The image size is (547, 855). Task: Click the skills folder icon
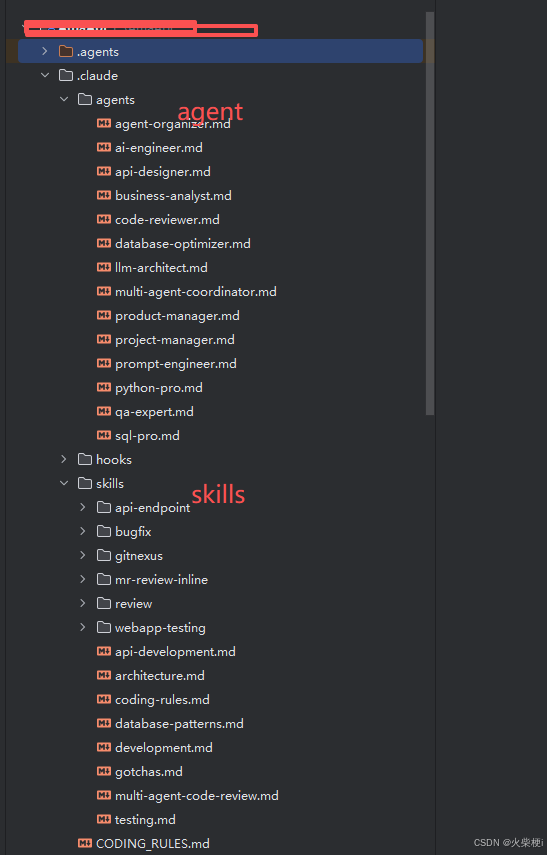[85, 483]
